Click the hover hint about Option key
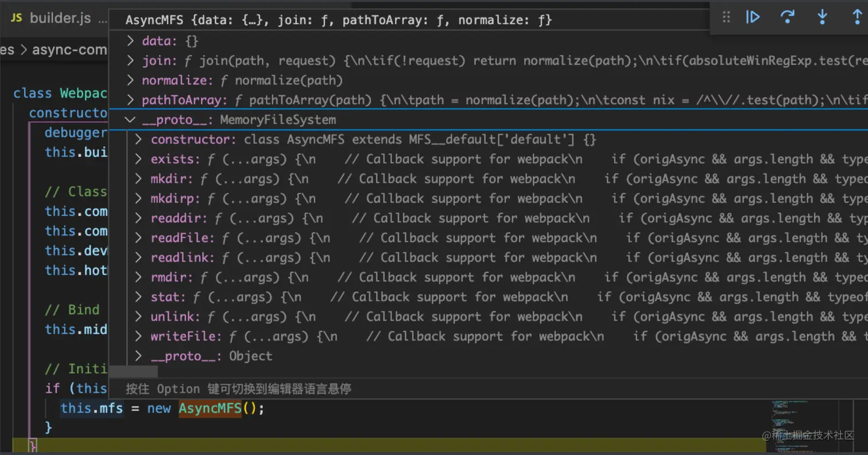Image resolution: width=868 pixels, height=455 pixels. [x=239, y=389]
